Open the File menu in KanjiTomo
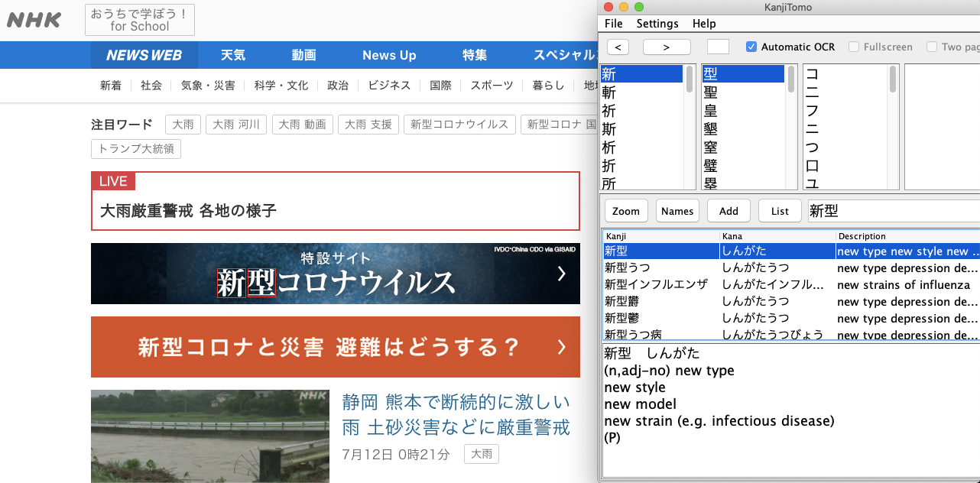The image size is (980, 483). 613,24
